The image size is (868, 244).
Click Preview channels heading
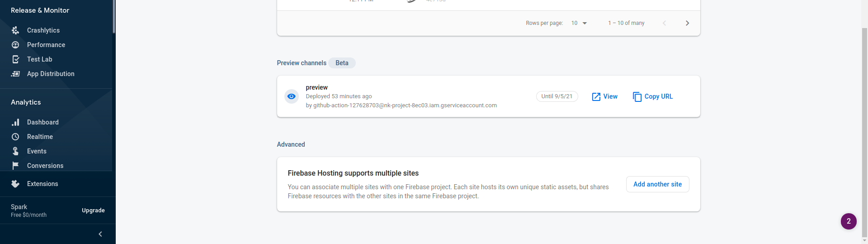(x=302, y=63)
